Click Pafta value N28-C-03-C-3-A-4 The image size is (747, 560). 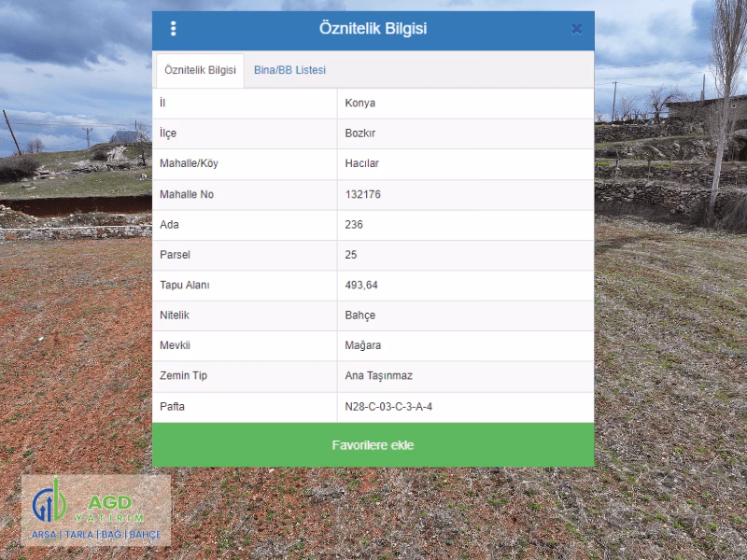click(388, 407)
